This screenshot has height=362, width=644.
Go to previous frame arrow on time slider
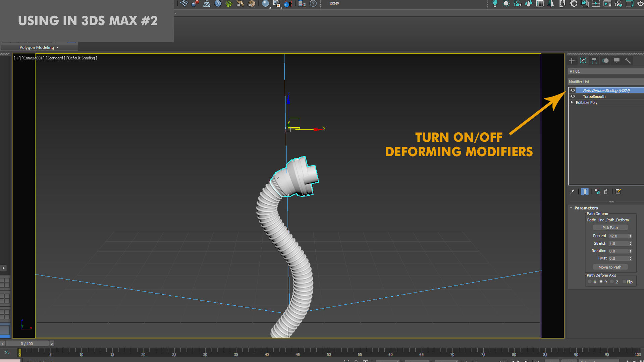(2, 344)
